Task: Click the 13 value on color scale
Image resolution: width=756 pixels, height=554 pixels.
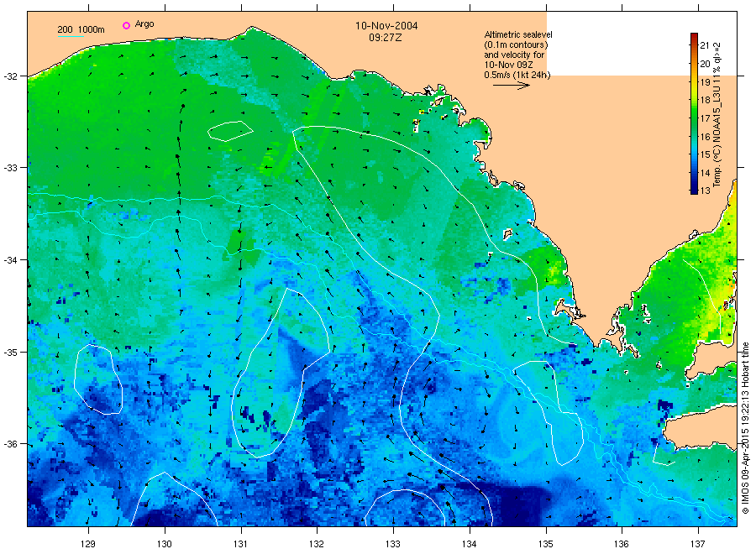Action: coord(705,191)
